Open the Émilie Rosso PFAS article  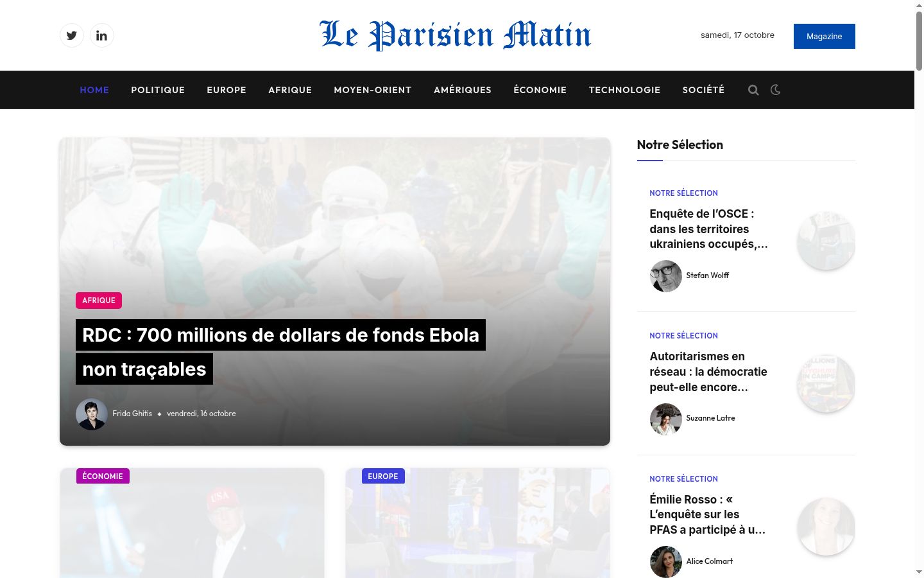pos(708,514)
